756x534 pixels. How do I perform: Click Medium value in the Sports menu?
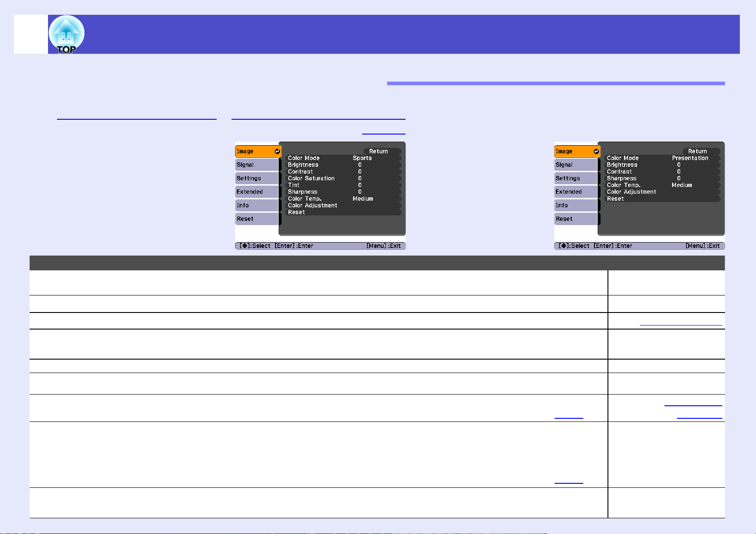363,199
